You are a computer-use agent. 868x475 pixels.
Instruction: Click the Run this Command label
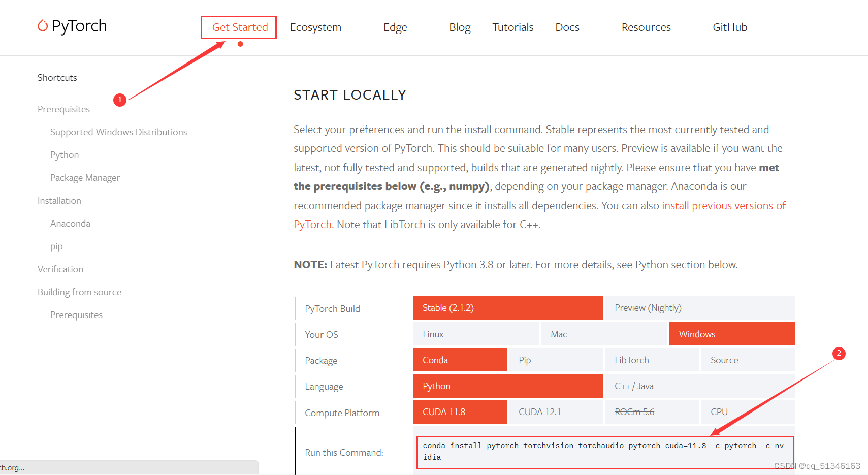coord(344,453)
